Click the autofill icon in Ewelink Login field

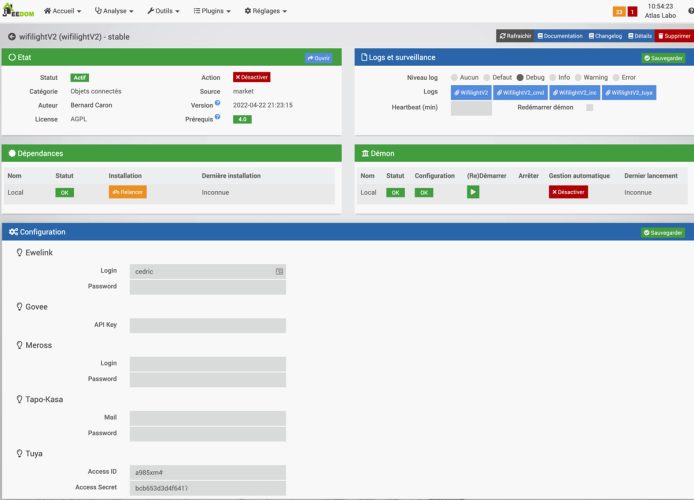click(279, 271)
